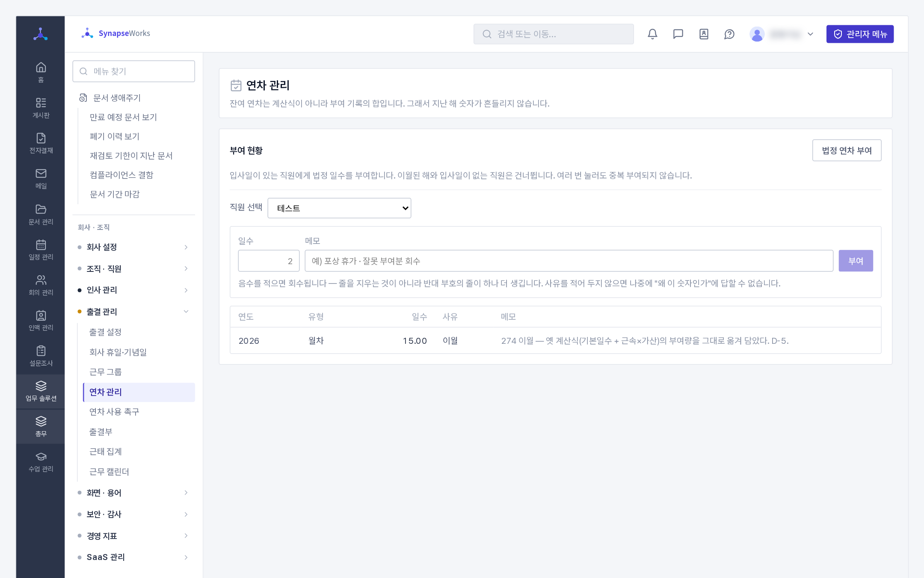The image size is (924, 578).
Task: Open the address book icon
Action: point(704,34)
